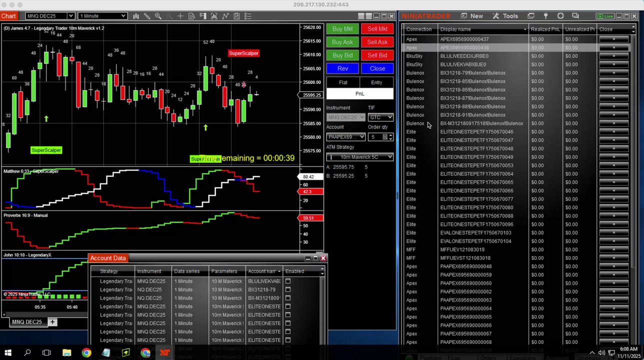Click the info icon in ATM Strategy box
Viewport: 644px width, 360px height.
click(331, 157)
